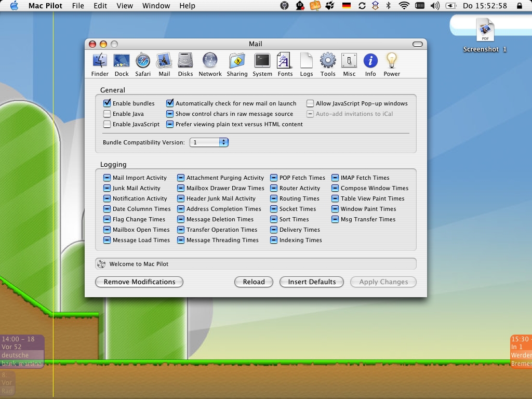This screenshot has width=532, height=399.
Task: Click the Remove Modifications button
Action: pyautogui.click(x=139, y=282)
